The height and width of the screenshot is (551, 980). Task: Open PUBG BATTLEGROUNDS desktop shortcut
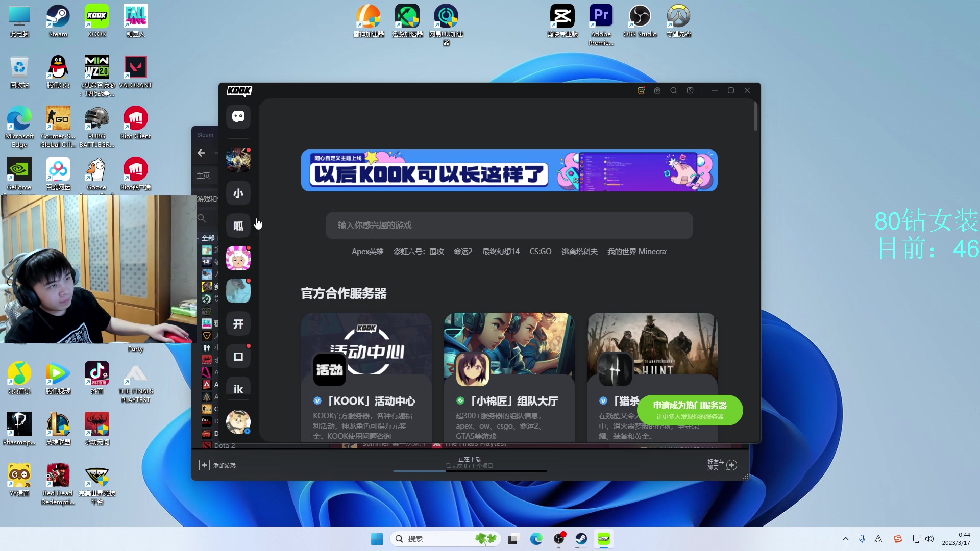pyautogui.click(x=97, y=127)
